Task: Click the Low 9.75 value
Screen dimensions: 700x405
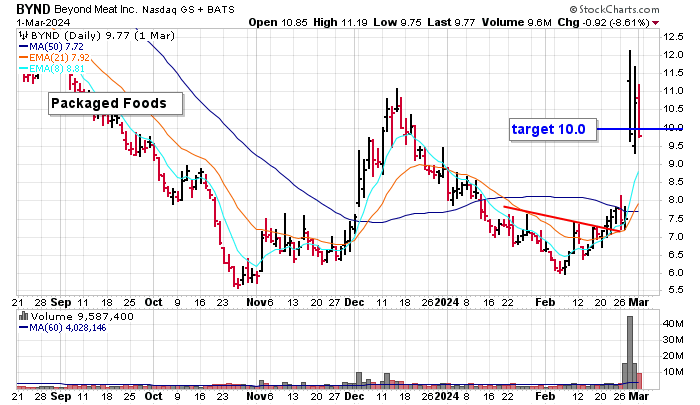Action: coord(397,22)
